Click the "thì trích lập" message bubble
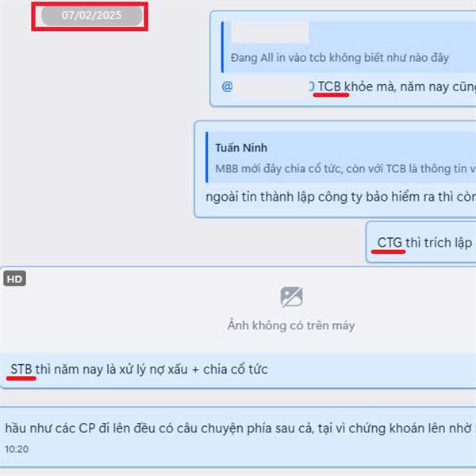This screenshot has width=476, height=476. (x=421, y=242)
